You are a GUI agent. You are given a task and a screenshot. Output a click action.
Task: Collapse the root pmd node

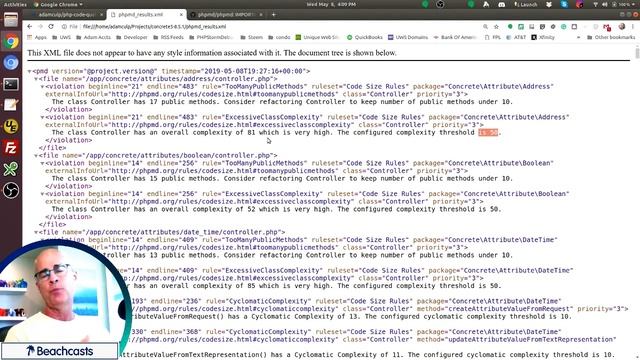tap(29, 71)
